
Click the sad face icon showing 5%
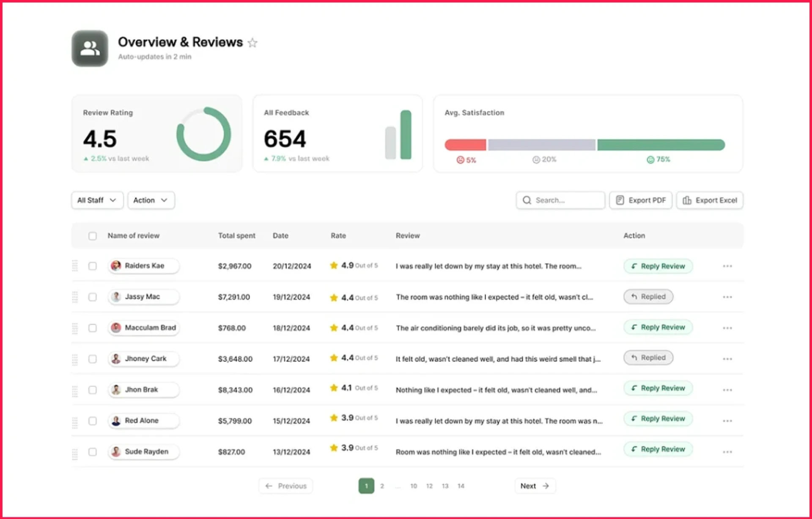[x=460, y=160]
